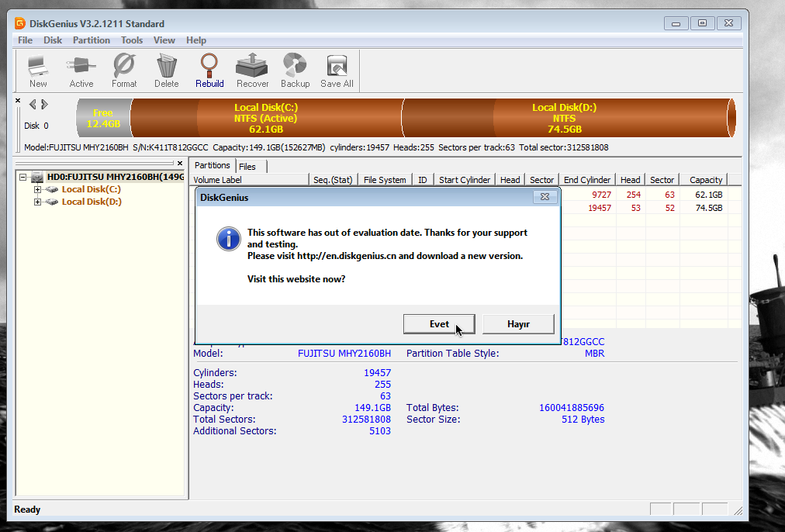The height and width of the screenshot is (532, 785).
Task: Select HD0:FUJITSU MHY2160BH tree item
Action: (115, 177)
